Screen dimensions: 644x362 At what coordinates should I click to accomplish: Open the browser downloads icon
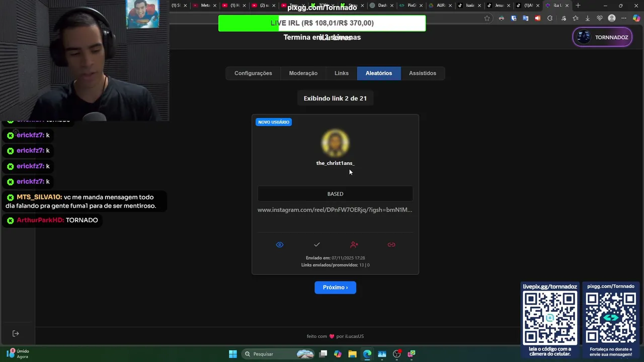pos(587,18)
